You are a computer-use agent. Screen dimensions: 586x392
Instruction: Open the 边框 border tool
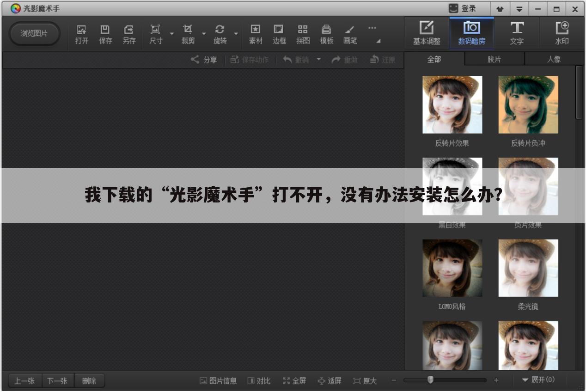(279, 34)
